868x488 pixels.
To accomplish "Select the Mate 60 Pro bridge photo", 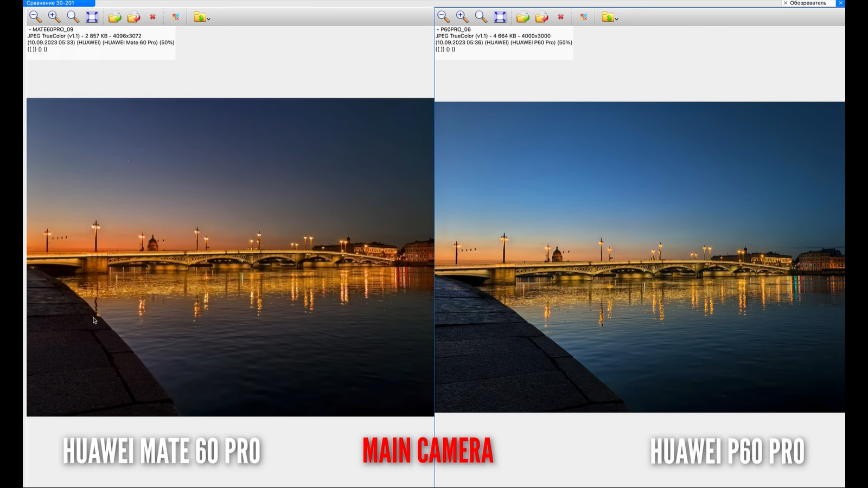I will pos(230,257).
